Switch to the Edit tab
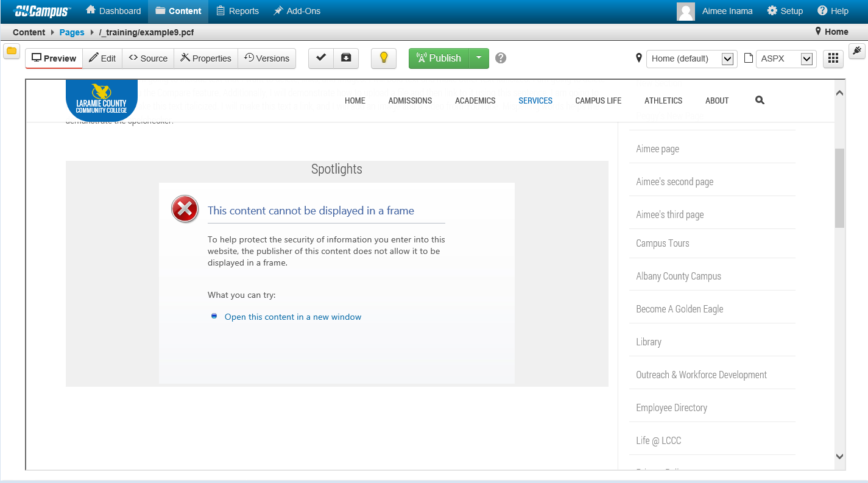Image resolution: width=868 pixels, height=483 pixels. coord(102,58)
